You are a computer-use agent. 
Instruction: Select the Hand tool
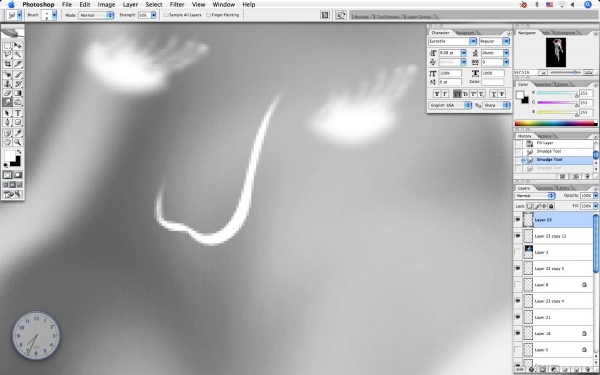(7, 142)
